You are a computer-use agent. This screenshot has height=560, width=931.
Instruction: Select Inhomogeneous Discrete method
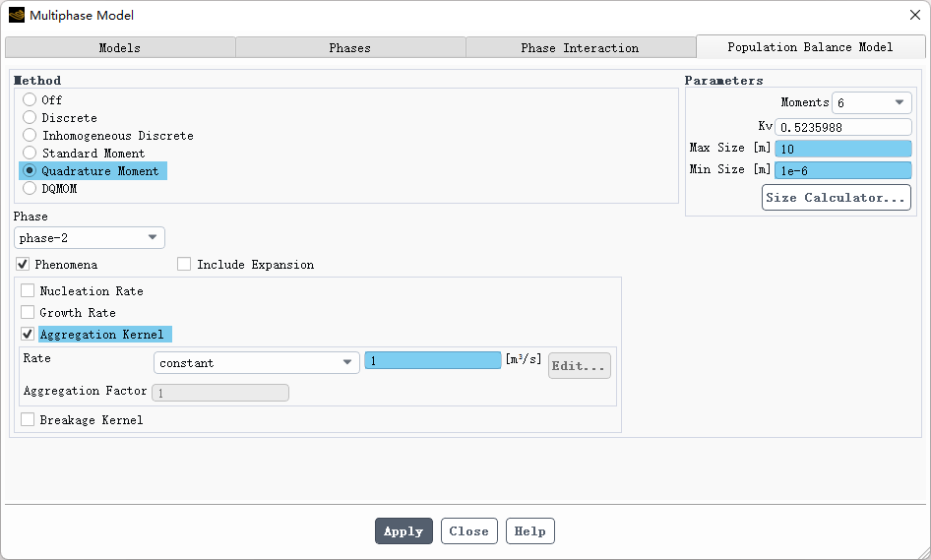(30, 136)
